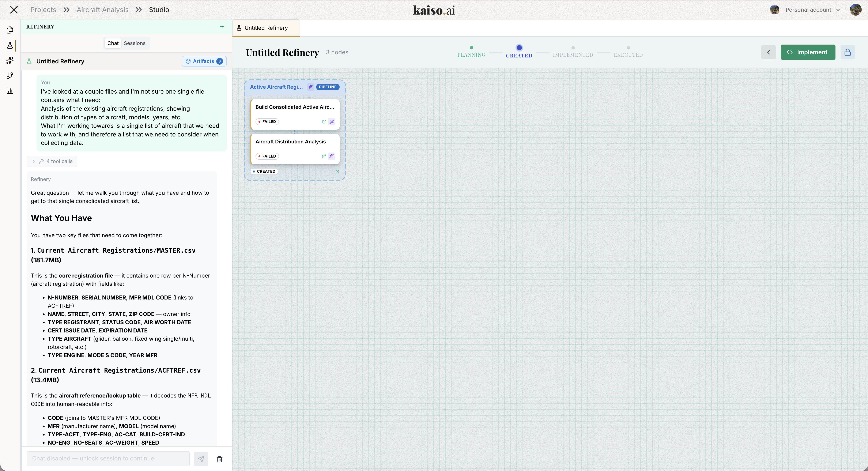Add new refinery with plus icon
Image resolution: width=868 pixels, height=471 pixels.
pyautogui.click(x=222, y=27)
